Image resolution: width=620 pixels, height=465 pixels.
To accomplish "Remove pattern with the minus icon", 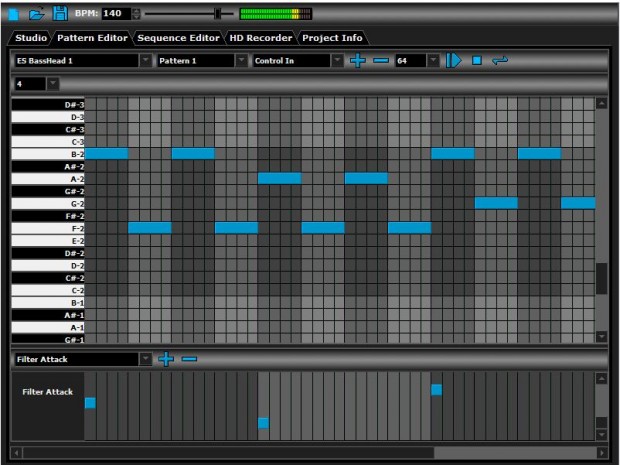I will pos(381,60).
